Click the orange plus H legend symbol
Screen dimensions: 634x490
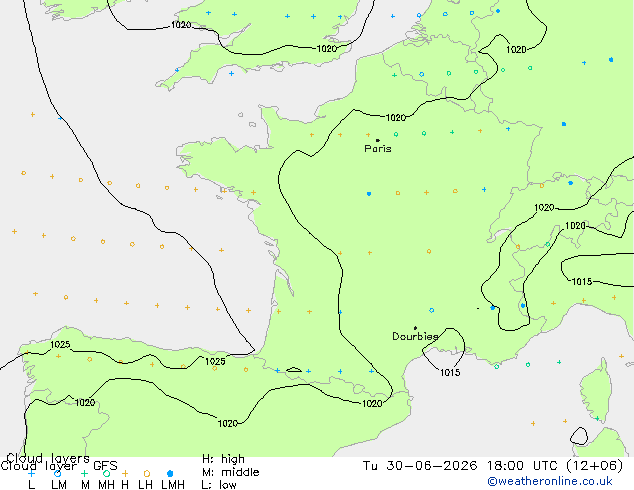point(125,473)
